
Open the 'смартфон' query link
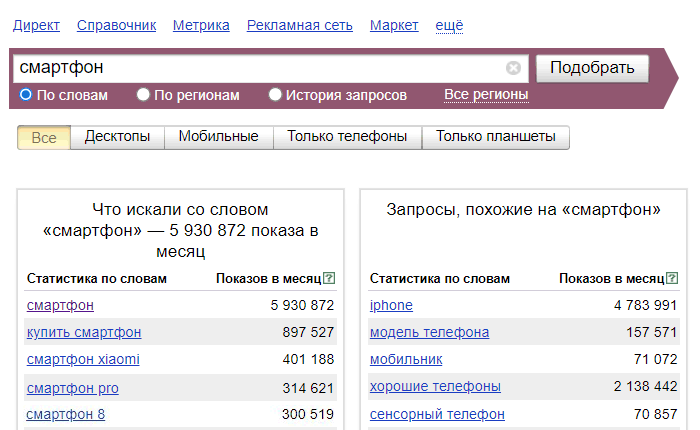click(60, 305)
